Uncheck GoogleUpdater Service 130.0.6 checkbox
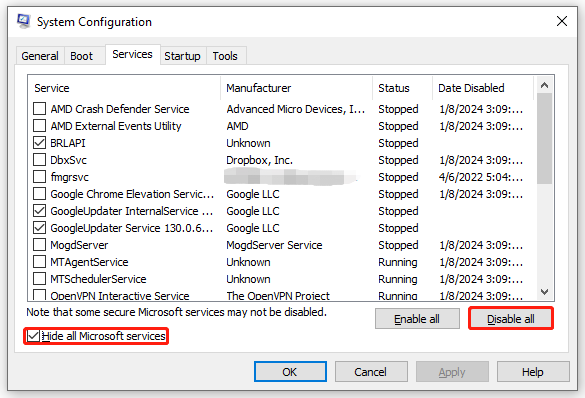This screenshot has width=585, height=398. tap(40, 228)
